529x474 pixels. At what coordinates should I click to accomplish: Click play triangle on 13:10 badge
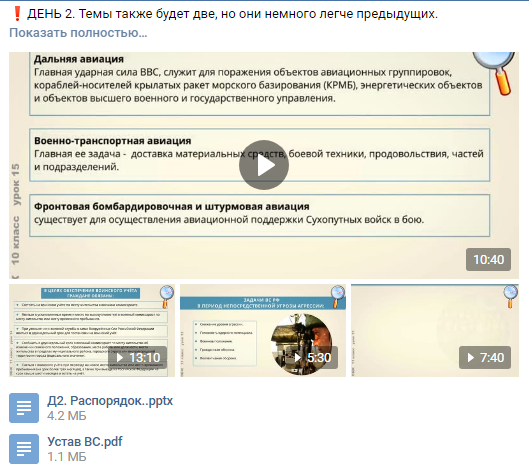tap(119, 358)
